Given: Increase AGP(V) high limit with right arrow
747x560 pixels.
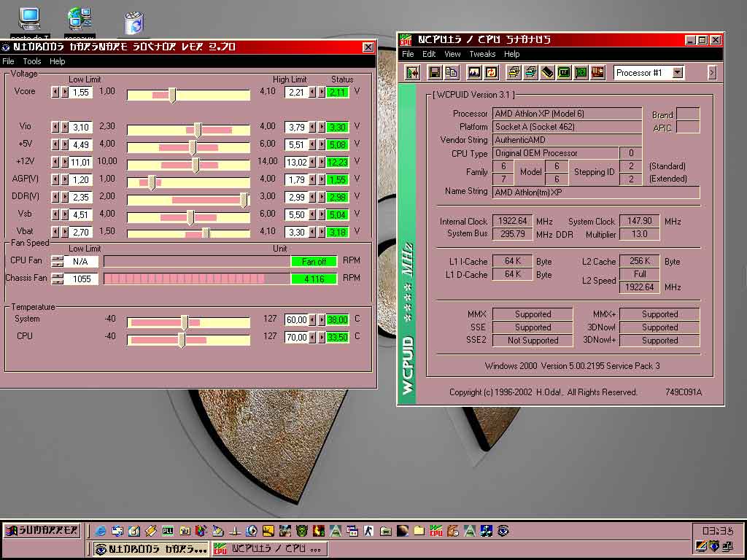Looking at the screenshot, I should pos(322,179).
